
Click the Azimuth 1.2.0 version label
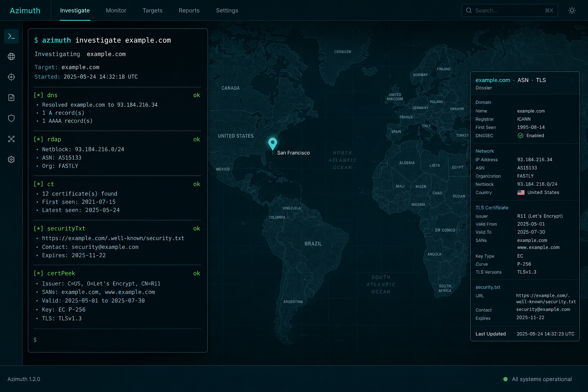tap(24, 379)
